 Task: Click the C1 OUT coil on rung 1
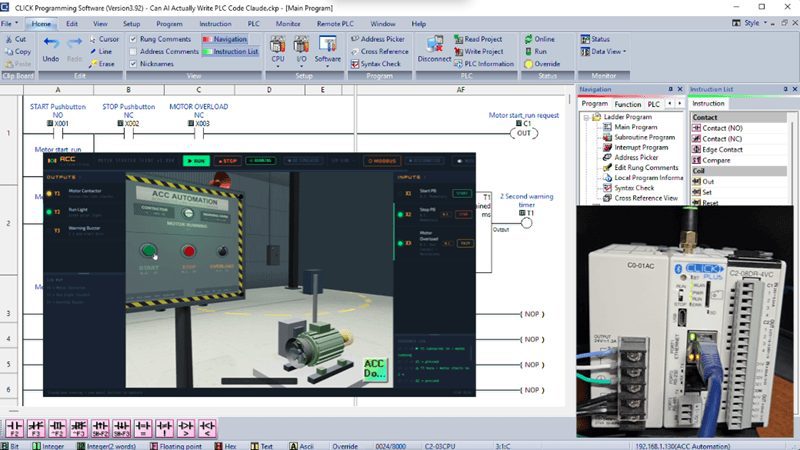click(524, 133)
